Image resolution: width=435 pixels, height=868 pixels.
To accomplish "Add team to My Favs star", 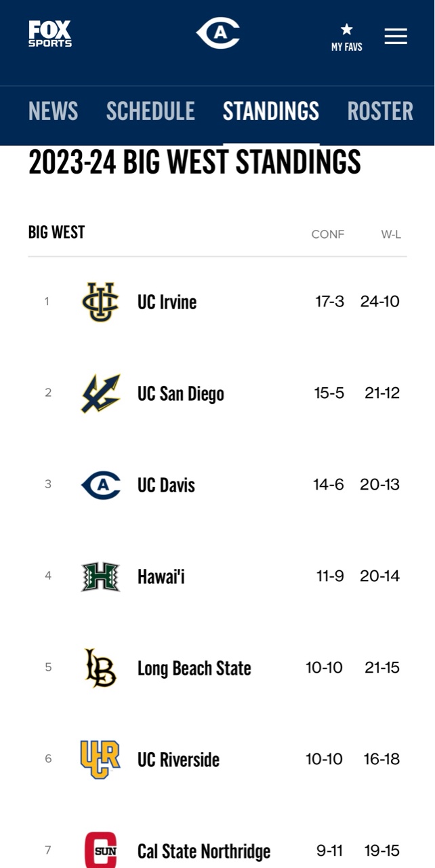I will (346, 30).
